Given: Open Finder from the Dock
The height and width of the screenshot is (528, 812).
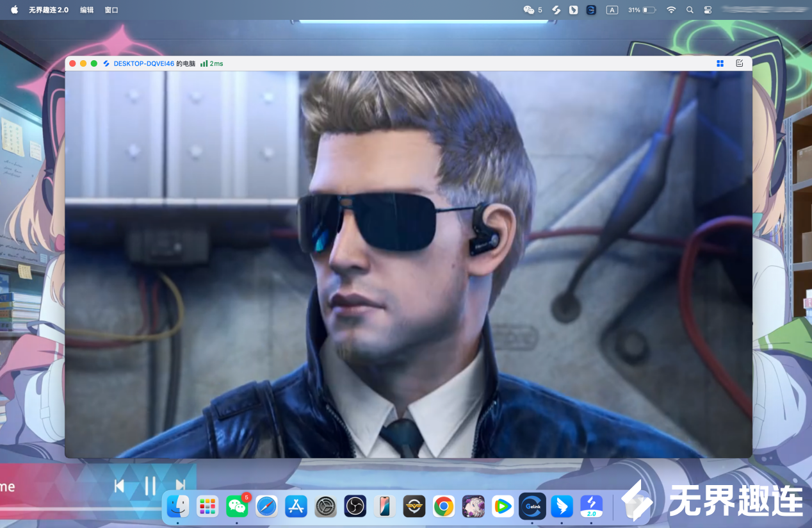Looking at the screenshot, I should tap(177, 506).
